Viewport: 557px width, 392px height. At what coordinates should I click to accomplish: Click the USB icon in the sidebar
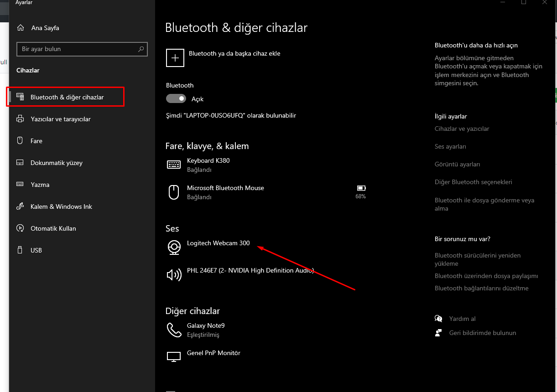[20, 250]
